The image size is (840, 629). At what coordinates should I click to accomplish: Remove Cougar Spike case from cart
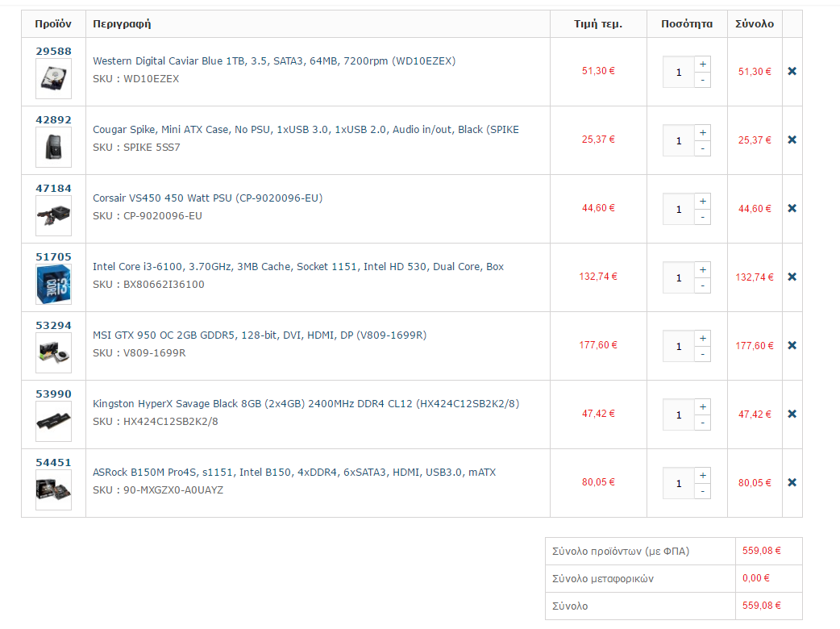792,140
